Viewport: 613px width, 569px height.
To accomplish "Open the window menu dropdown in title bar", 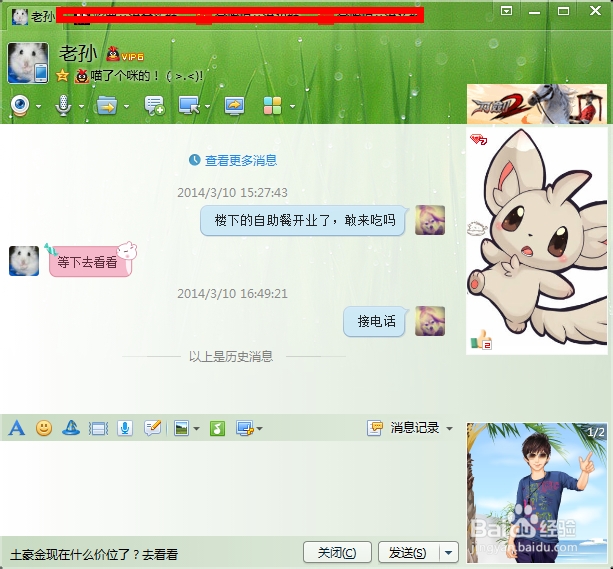I will click(x=506, y=11).
